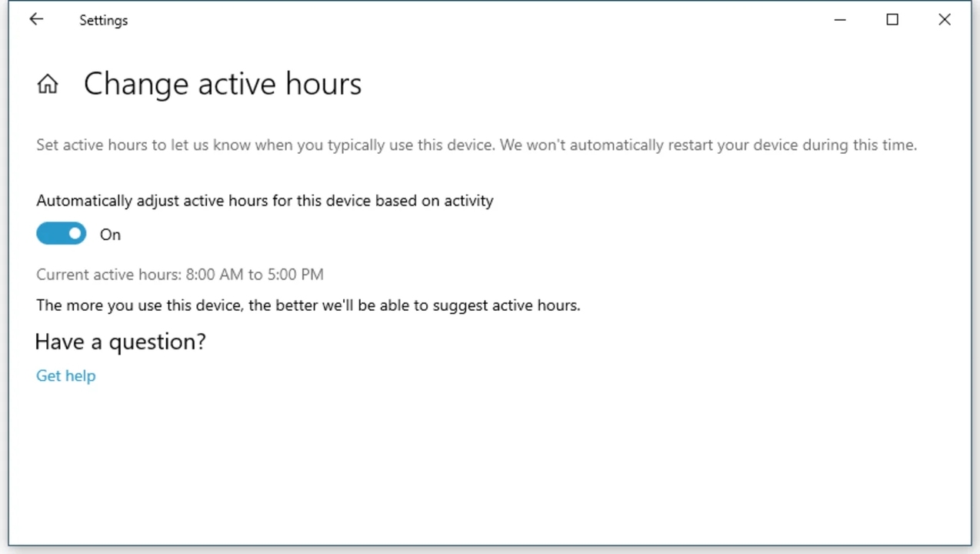Image resolution: width=980 pixels, height=554 pixels.
Task: Select the Change active hours heading
Action: point(222,84)
